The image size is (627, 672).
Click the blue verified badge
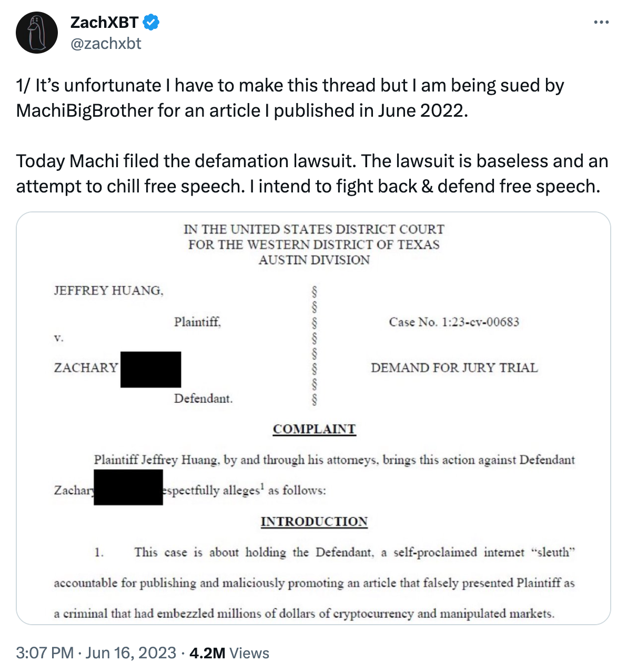(x=151, y=23)
